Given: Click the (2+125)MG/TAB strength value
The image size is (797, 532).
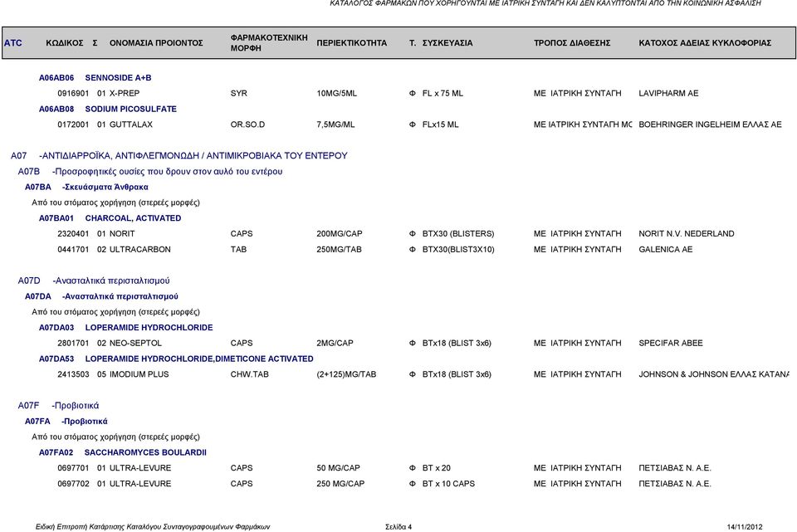Looking at the screenshot, I should coord(346,374).
